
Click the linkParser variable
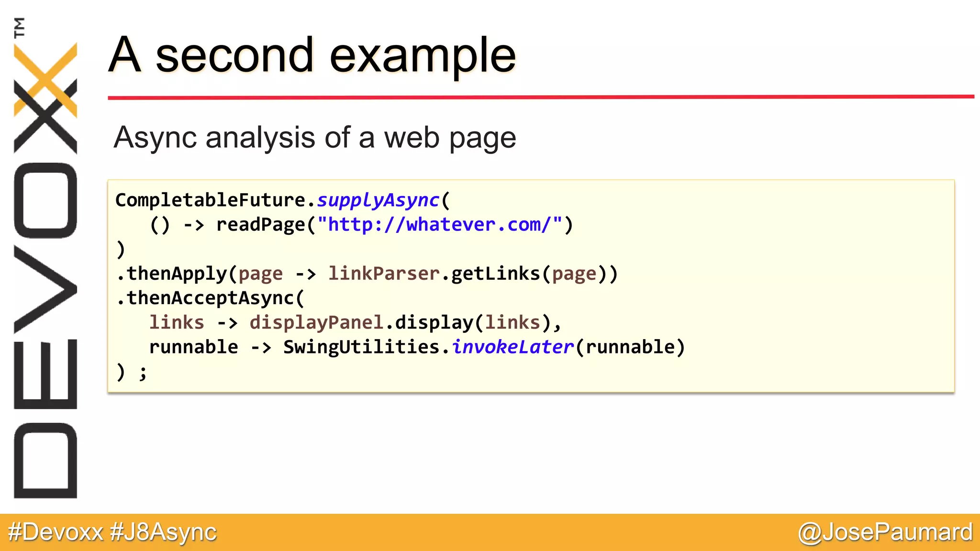(x=383, y=274)
